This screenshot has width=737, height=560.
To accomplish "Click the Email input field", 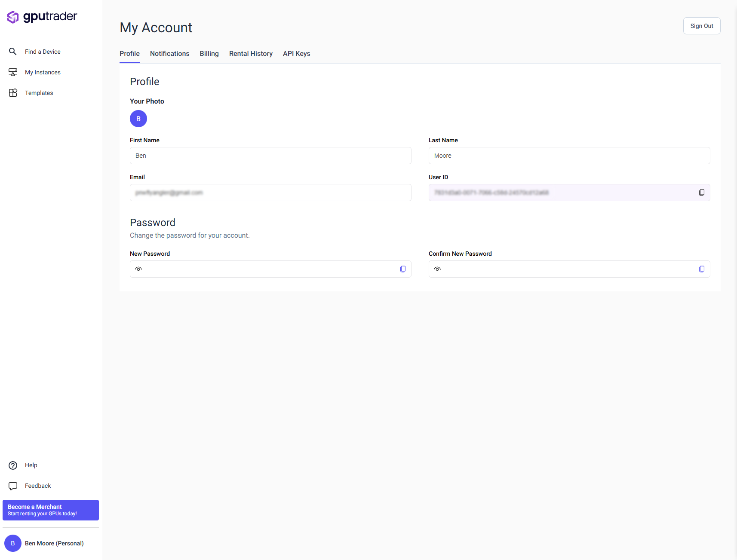I will [270, 193].
